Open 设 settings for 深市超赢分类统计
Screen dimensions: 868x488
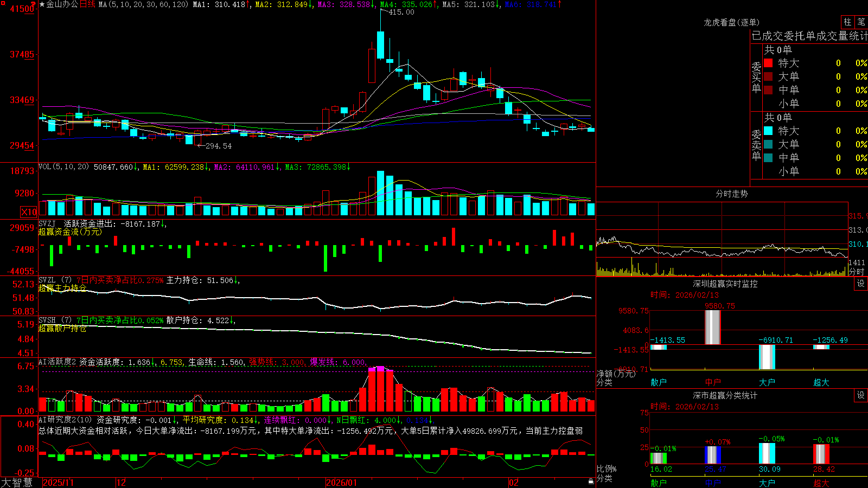coord(861,395)
